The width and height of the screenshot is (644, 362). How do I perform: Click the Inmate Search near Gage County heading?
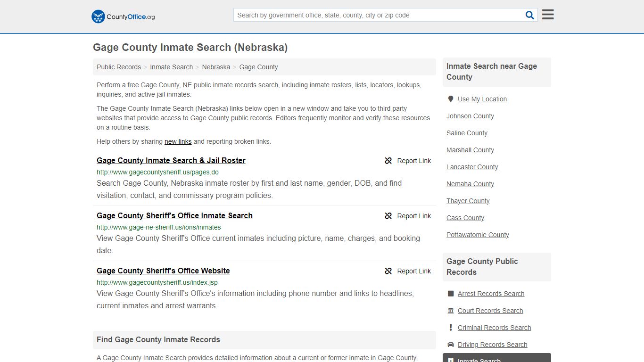point(492,72)
